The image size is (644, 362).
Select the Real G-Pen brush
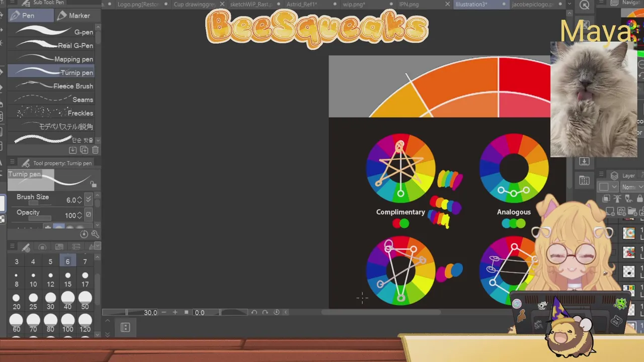[x=51, y=45]
